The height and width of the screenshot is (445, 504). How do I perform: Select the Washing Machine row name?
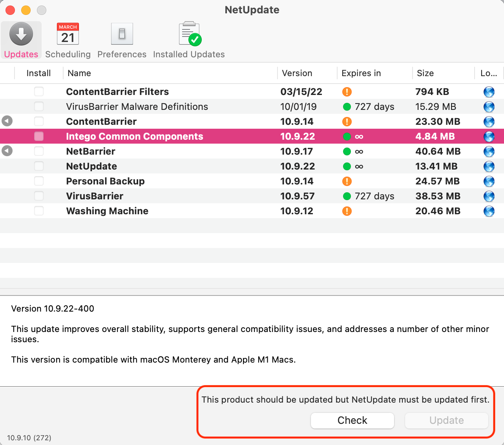coord(107,211)
